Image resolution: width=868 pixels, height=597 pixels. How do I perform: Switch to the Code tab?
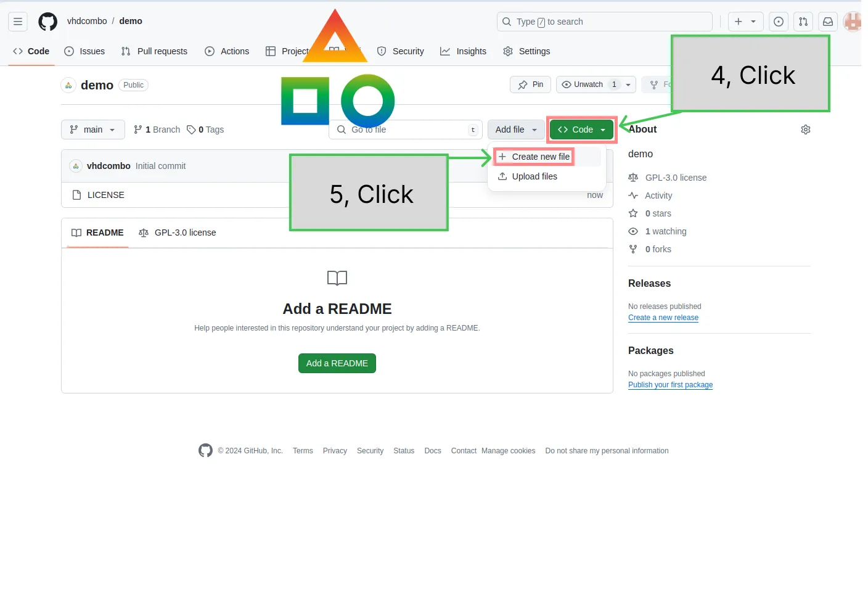click(x=31, y=51)
